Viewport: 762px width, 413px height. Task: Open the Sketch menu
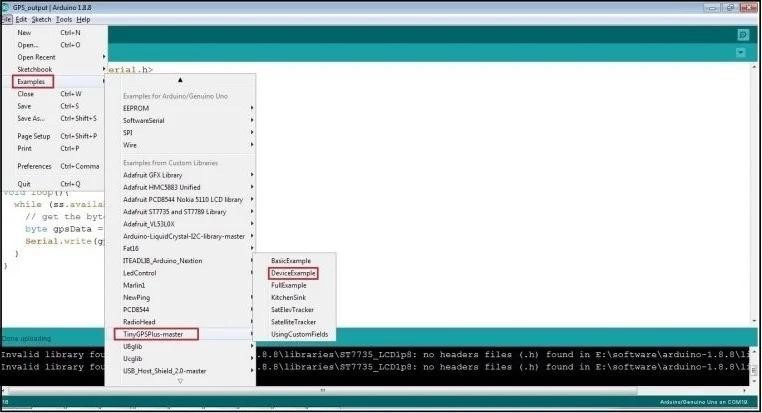pyautogui.click(x=41, y=19)
